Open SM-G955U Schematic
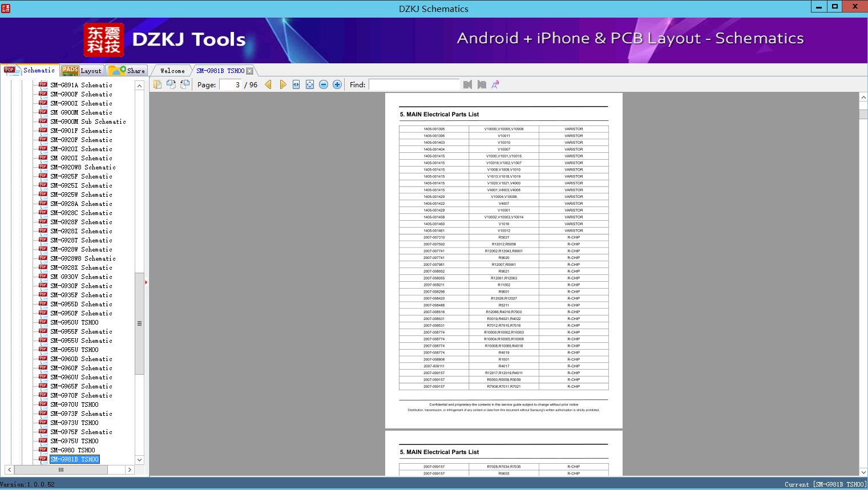This screenshot has width=868, height=490. tap(81, 341)
